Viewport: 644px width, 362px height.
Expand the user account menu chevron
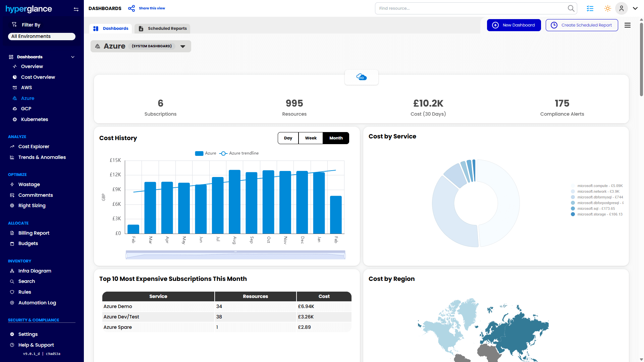pos(635,8)
